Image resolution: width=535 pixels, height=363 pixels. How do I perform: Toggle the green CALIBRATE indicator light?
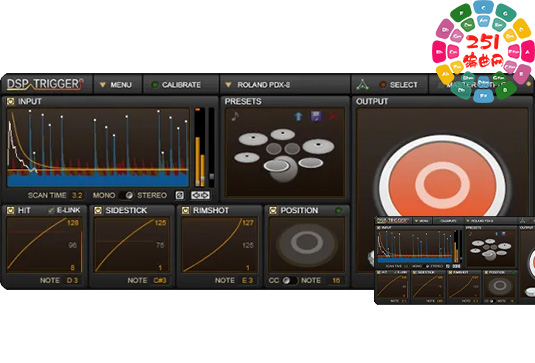point(155,84)
